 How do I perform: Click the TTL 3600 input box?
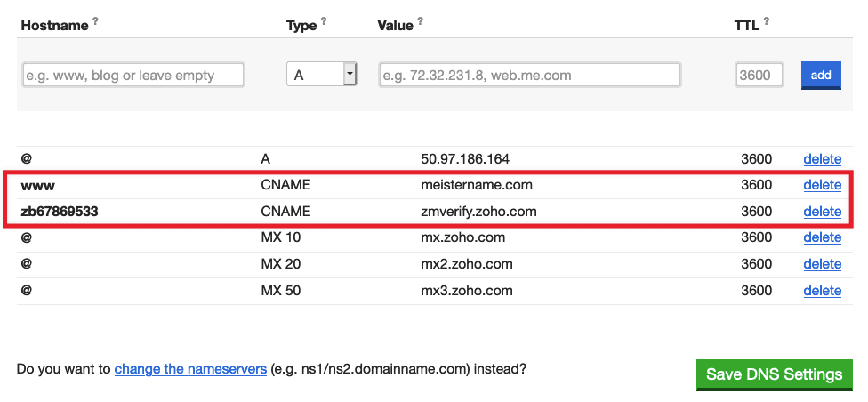click(759, 76)
